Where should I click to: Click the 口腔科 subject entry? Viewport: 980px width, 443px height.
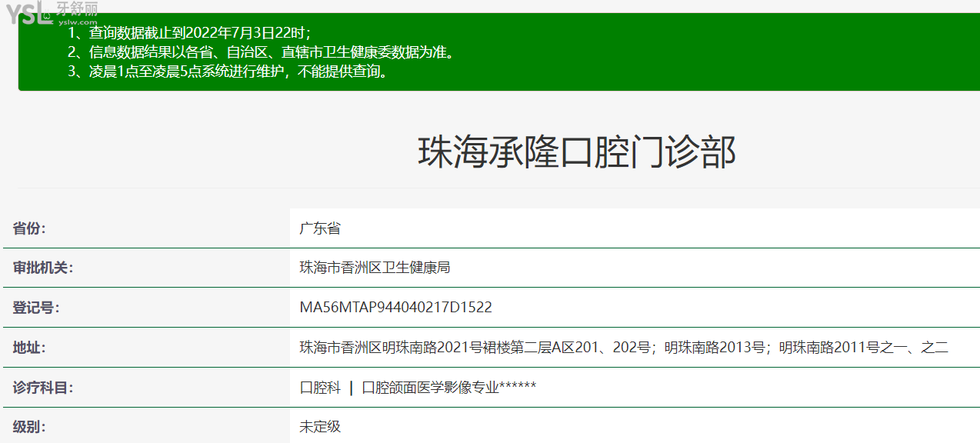[x=320, y=388]
